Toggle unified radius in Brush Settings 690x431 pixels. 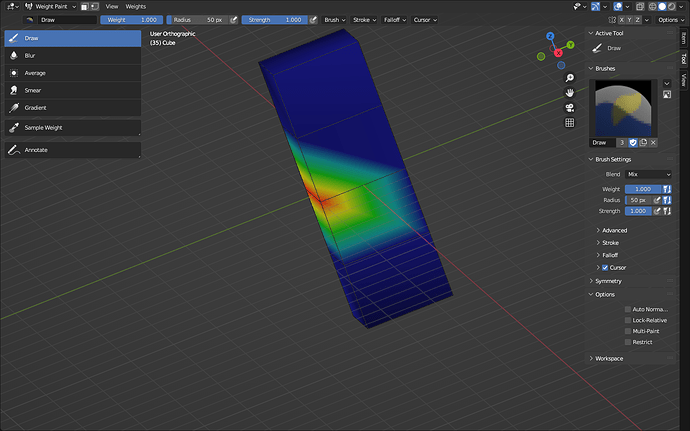click(x=667, y=200)
